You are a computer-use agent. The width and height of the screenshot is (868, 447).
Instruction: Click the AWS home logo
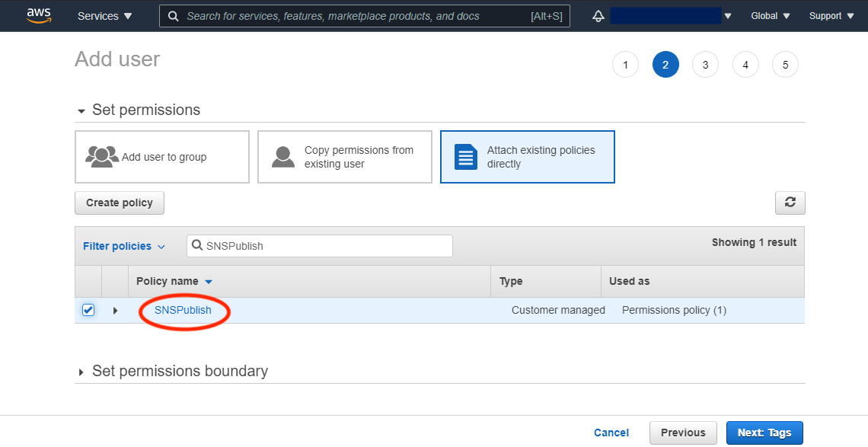pyautogui.click(x=39, y=15)
